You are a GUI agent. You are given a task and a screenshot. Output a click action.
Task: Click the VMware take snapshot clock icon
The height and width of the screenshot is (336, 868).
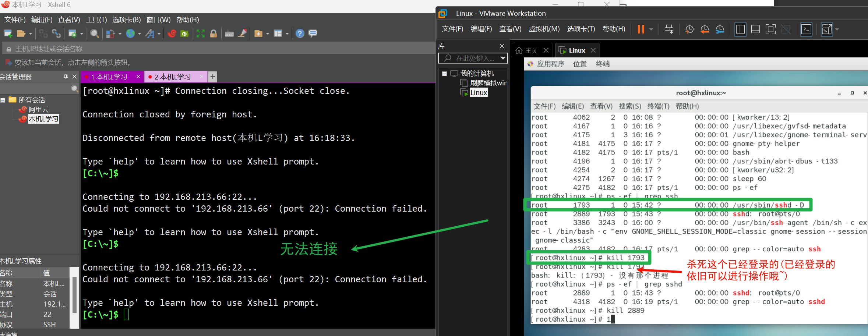click(689, 29)
